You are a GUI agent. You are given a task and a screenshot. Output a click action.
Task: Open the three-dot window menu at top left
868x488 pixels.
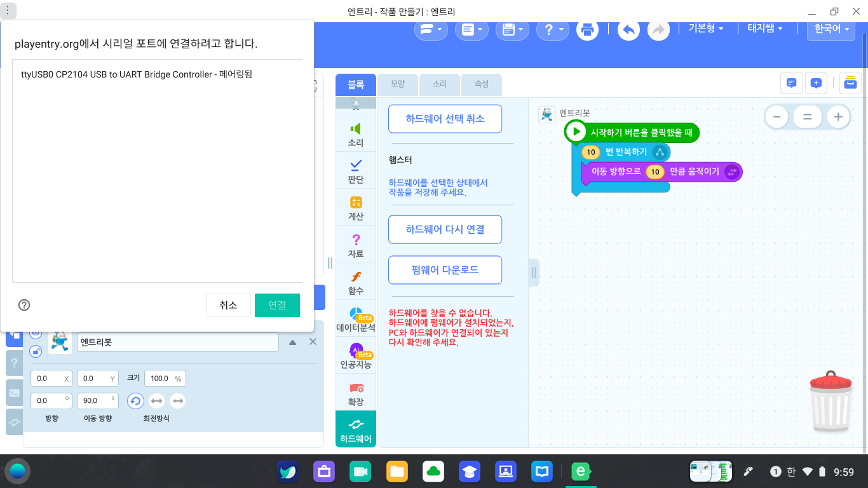[8, 11]
